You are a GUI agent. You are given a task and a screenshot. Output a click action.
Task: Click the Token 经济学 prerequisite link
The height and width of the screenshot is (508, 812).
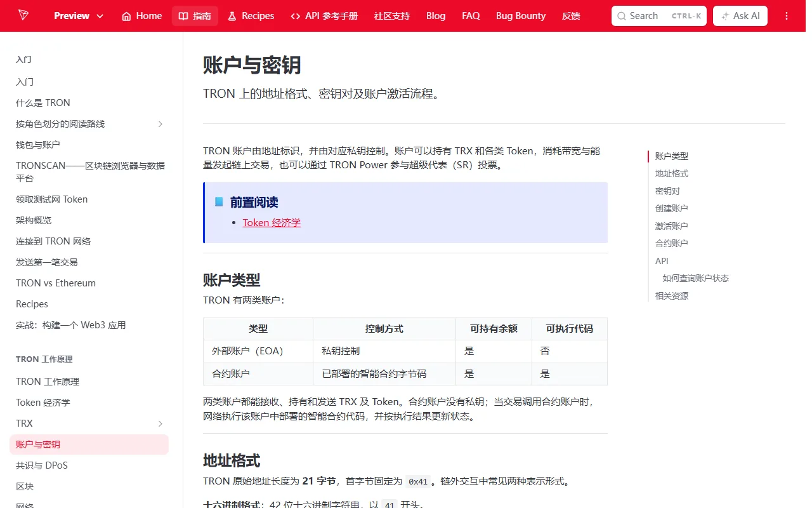coord(272,223)
